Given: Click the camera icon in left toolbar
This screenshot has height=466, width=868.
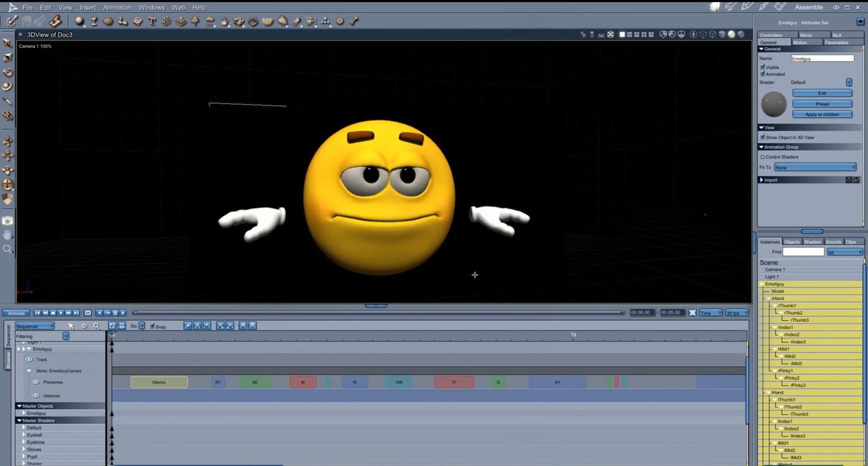Looking at the screenshot, I should tap(8, 221).
